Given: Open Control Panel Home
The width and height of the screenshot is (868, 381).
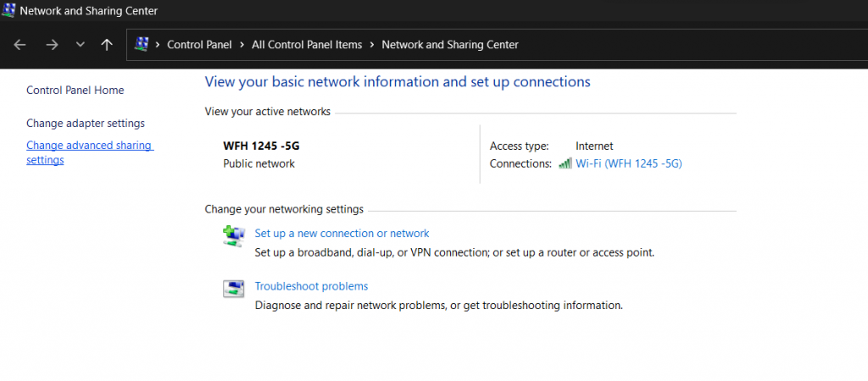Looking at the screenshot, I should coord(75,90).
